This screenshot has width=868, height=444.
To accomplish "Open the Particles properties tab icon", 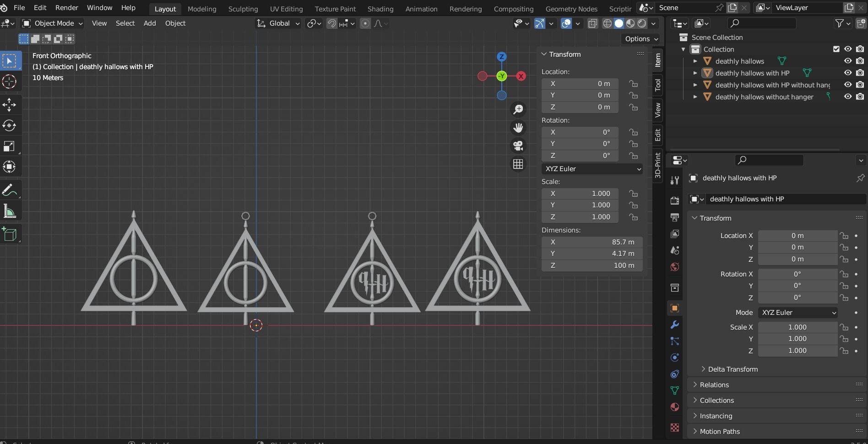I will coord(674,341).
